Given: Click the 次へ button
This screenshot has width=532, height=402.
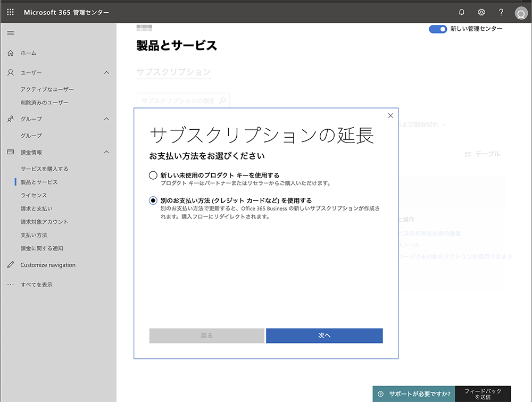Looking at the screenshot, I should (x=325, y=336).
